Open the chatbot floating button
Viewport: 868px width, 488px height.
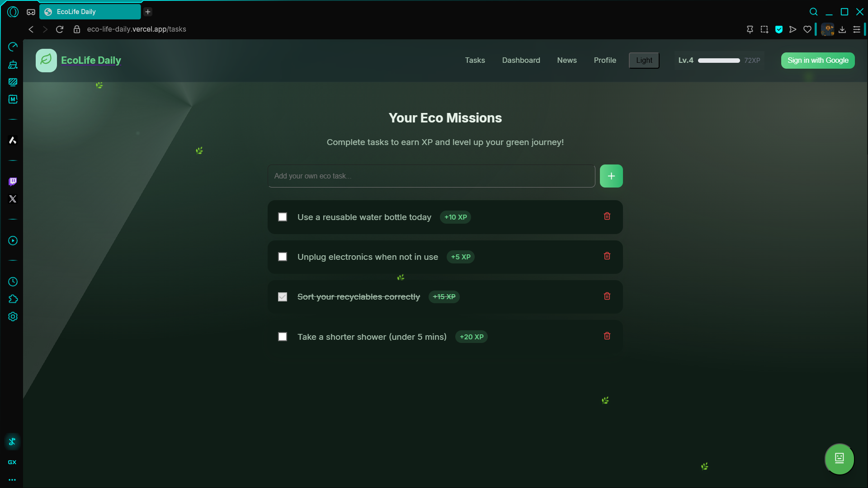coord(839,459)
